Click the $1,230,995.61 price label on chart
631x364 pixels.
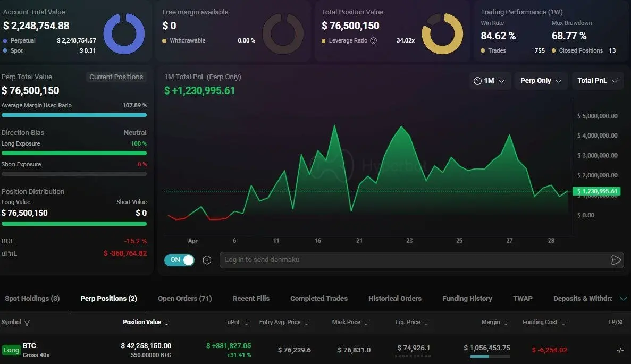596,191
